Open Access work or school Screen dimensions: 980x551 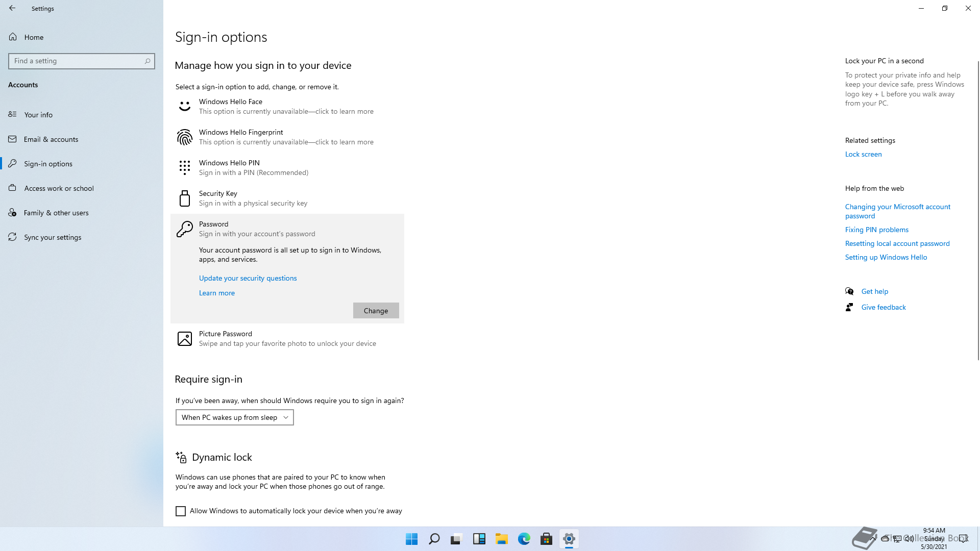pos(82,188)
